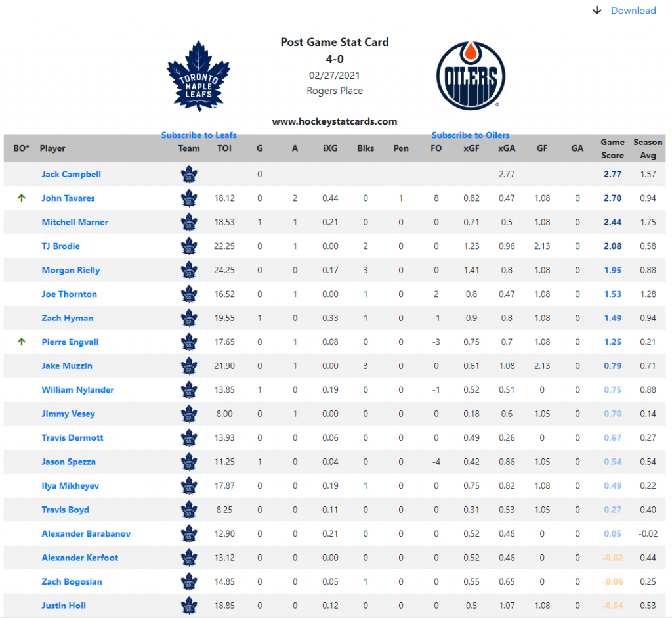
Task: Click Leafs team icon in Justin Holl row
Action: [189, 606]
